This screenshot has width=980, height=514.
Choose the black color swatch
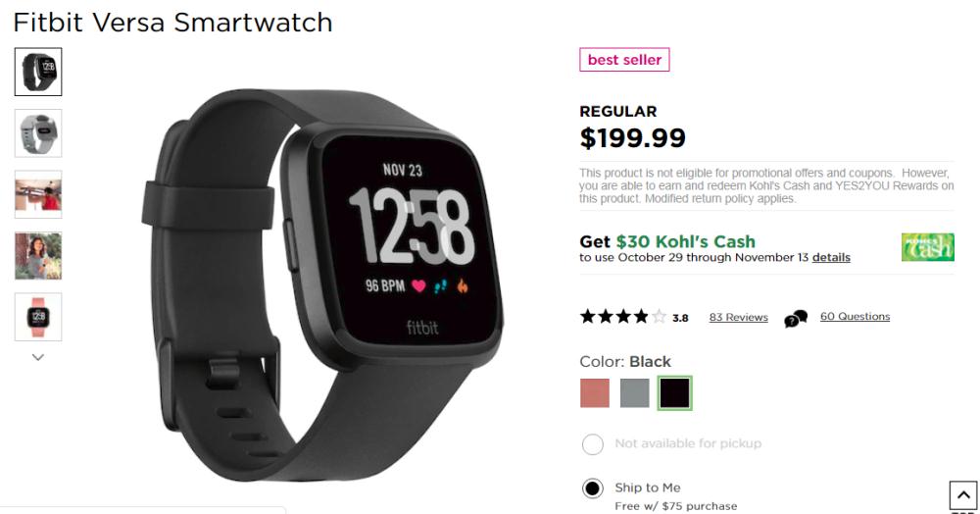[x=674, y=392]
